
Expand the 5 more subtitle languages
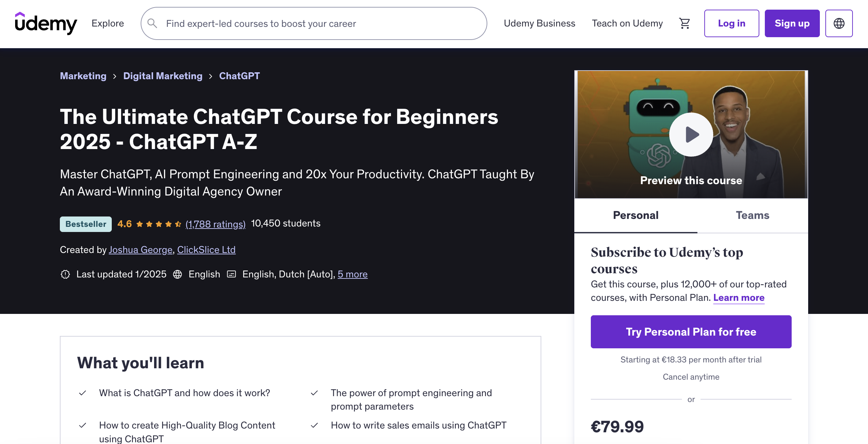(x=352, y=274)
